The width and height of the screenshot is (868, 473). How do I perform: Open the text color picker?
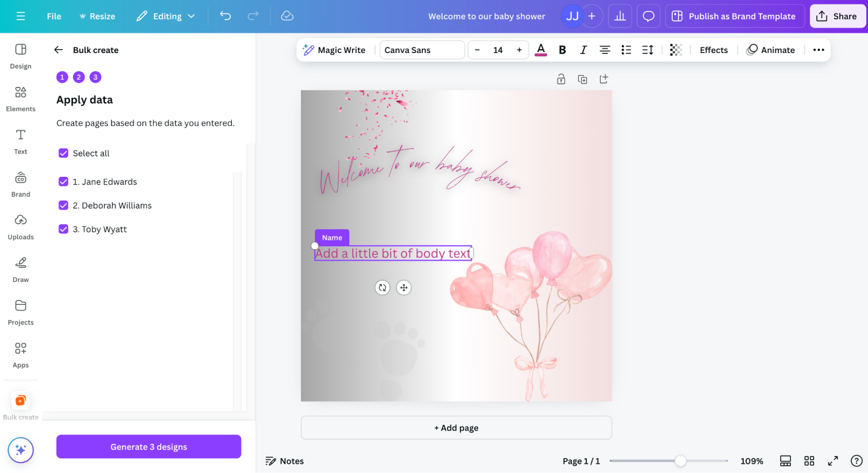pos(541,50)
